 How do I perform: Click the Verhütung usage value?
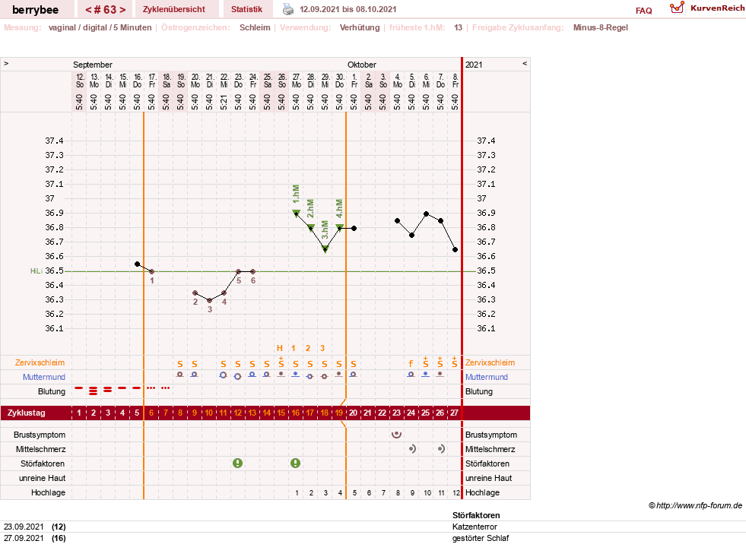click(360, 27)
